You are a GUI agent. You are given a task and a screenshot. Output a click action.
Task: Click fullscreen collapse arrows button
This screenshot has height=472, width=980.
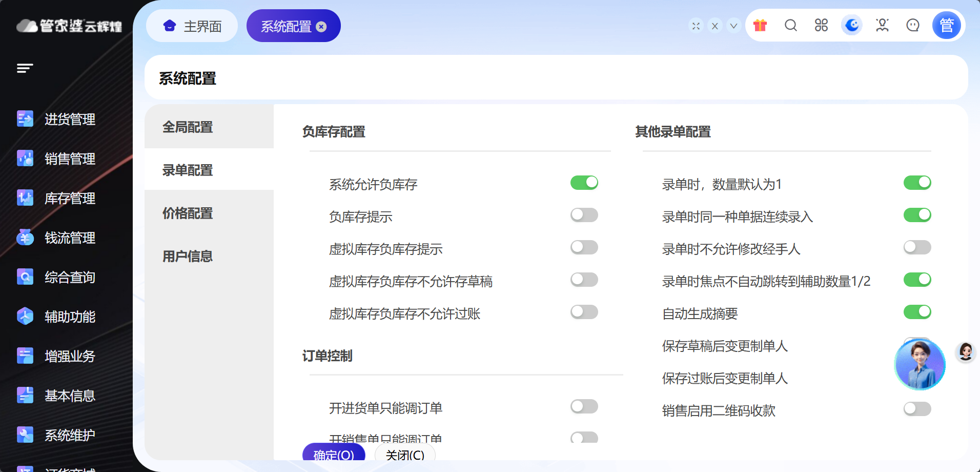(696, 26)
